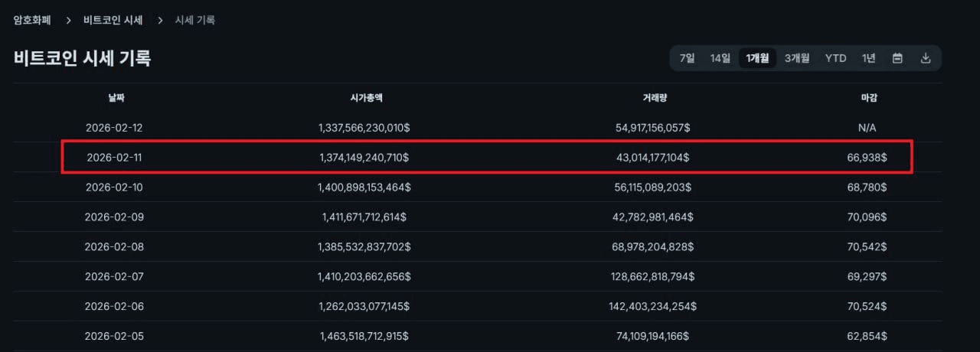
Task: Open the calendar date picker icon
Action: (x=897, y=58)
